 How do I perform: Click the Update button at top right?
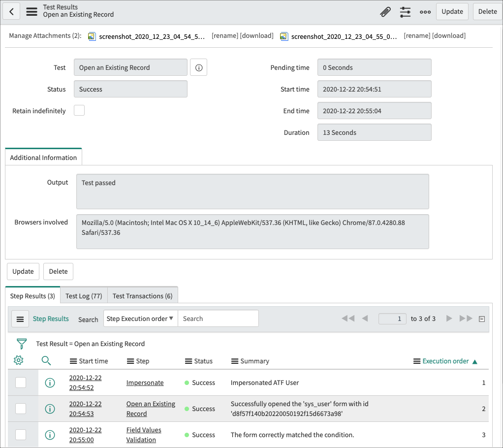coord(452,11)
